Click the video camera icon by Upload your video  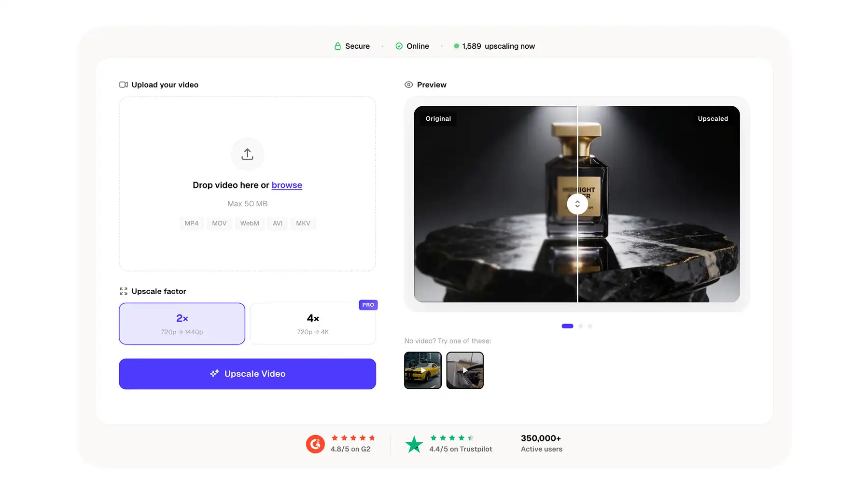[x=124, y=85]
